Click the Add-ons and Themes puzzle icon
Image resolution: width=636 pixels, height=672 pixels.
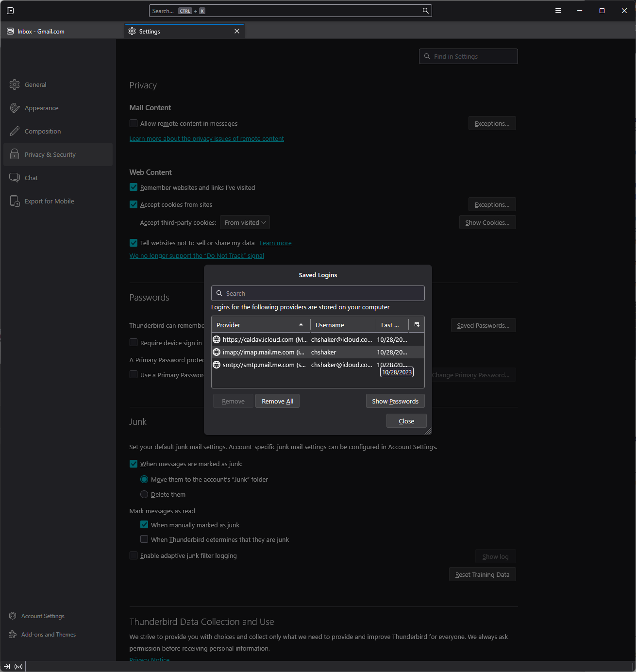(13, 635)
